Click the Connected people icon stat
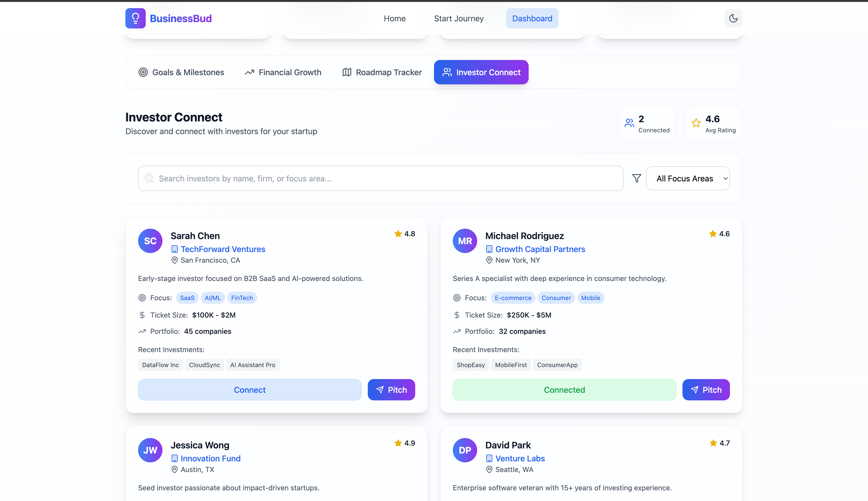 (629, 123)
